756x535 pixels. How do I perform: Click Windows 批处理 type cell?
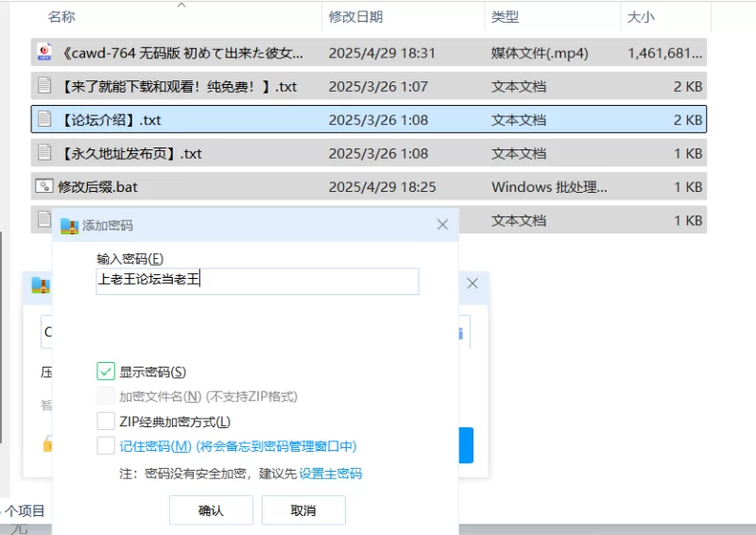click(x=549, y=187)
